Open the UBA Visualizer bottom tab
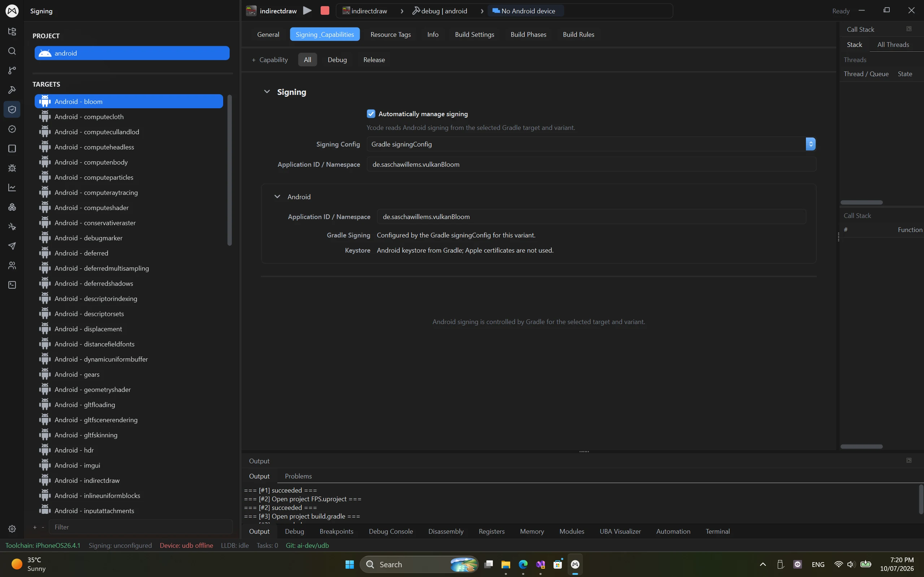The height and width of the screenshot is (577, 924). click(620, 531)
